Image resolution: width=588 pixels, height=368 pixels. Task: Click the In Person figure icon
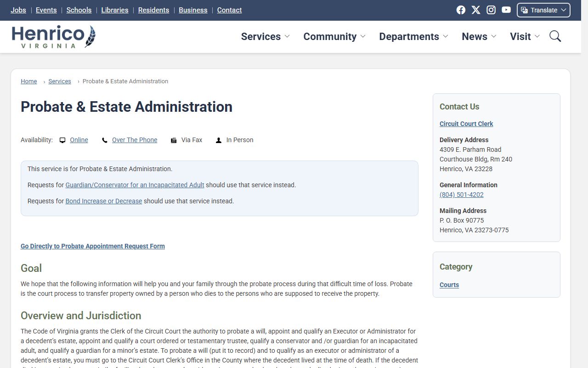click(x=219, y=140)
